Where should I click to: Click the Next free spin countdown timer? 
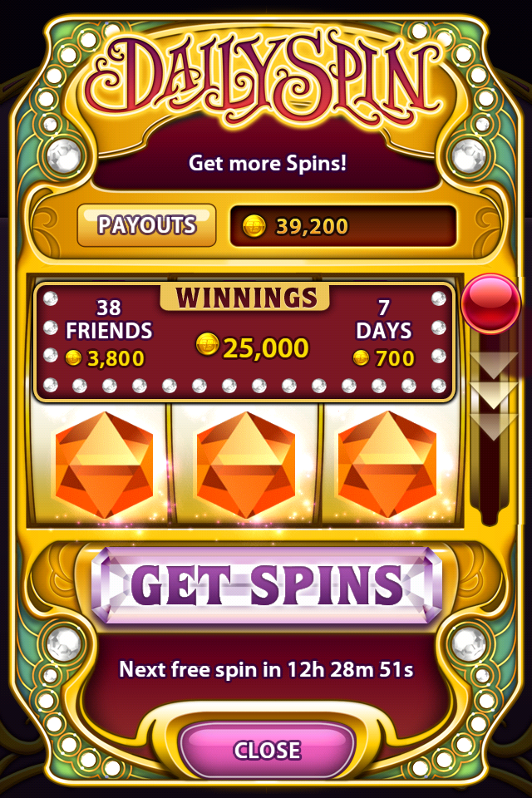tap(266, 669)
